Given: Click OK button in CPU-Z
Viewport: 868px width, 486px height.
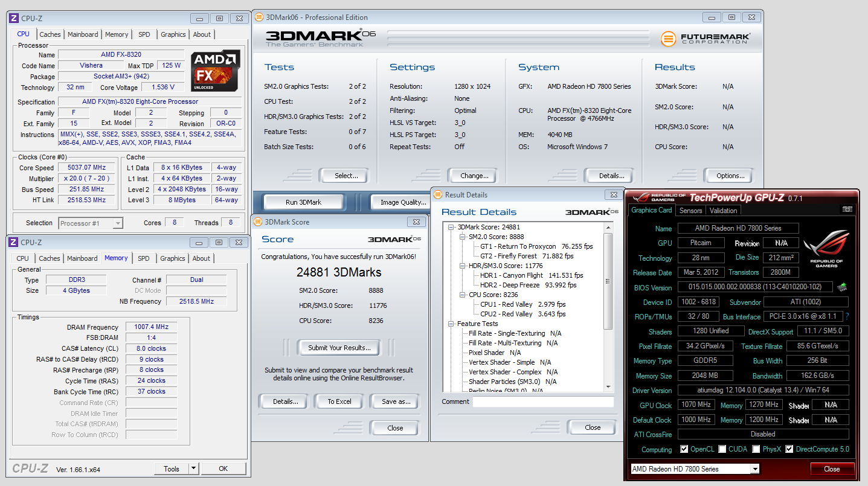Looking at the screenshot, I should tap(223, 468).
